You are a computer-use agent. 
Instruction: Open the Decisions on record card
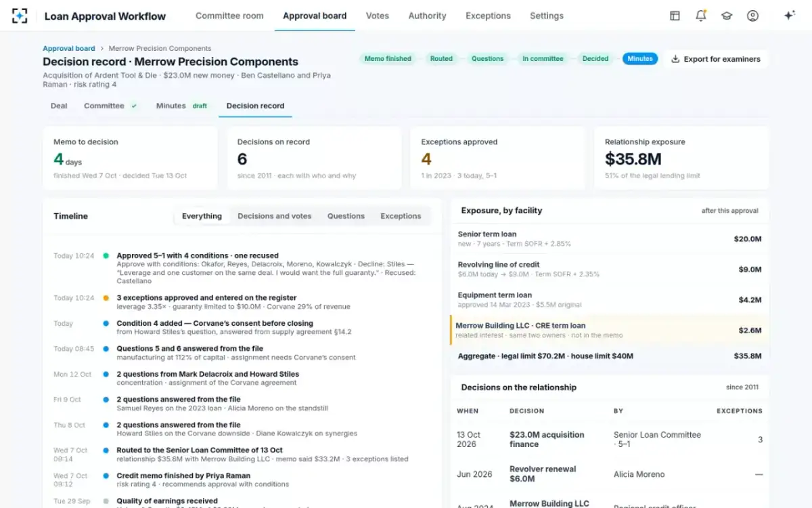315,158
